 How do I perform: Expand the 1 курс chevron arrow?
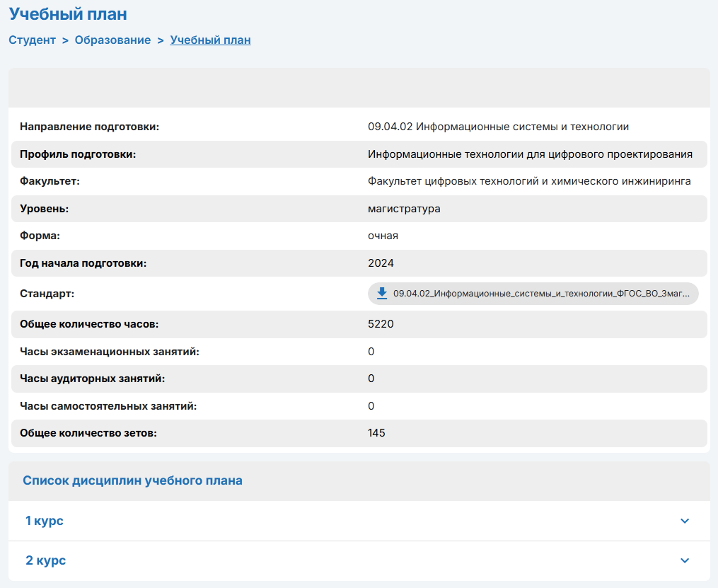coord(684,521)
